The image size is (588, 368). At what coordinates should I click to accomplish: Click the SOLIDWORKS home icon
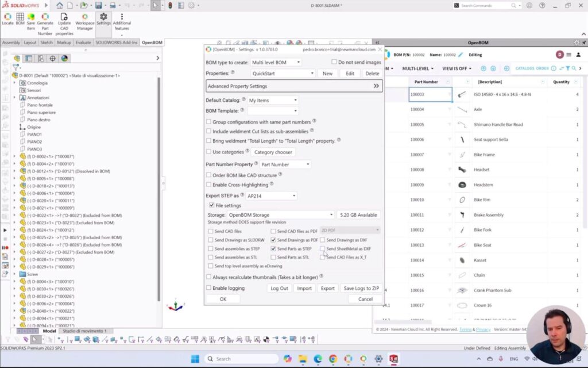point(59,5)
